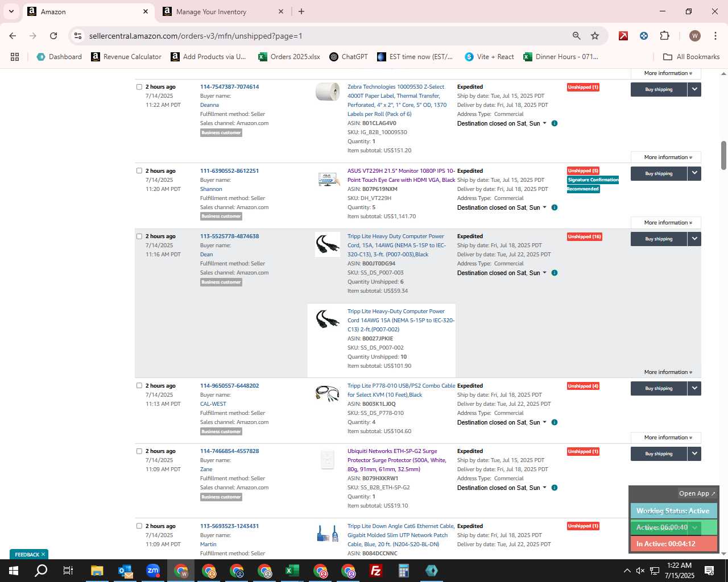Screen dimensions: 728x582
Task: Open Outlook from taskbar
Action: coord(125,571)
